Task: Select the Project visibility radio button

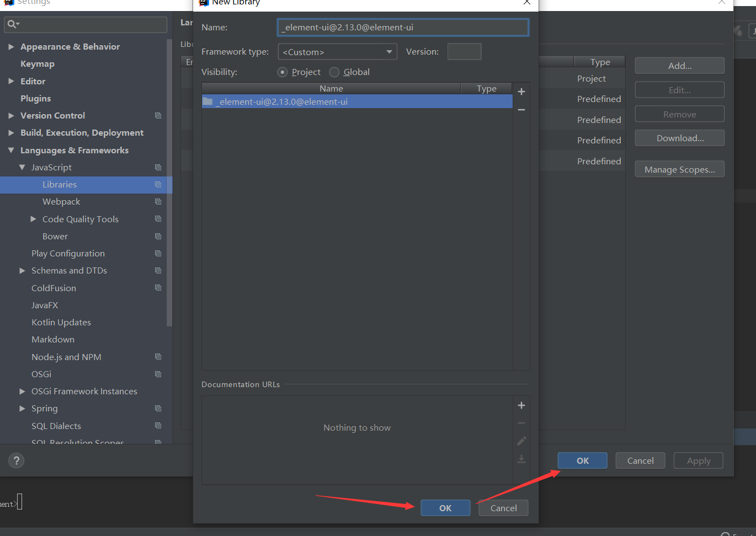Action: tap(282, 72)
